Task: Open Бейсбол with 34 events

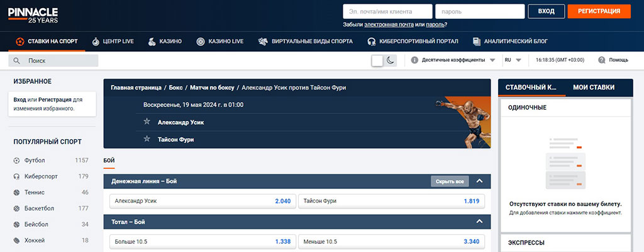Action: coord(52,224)
